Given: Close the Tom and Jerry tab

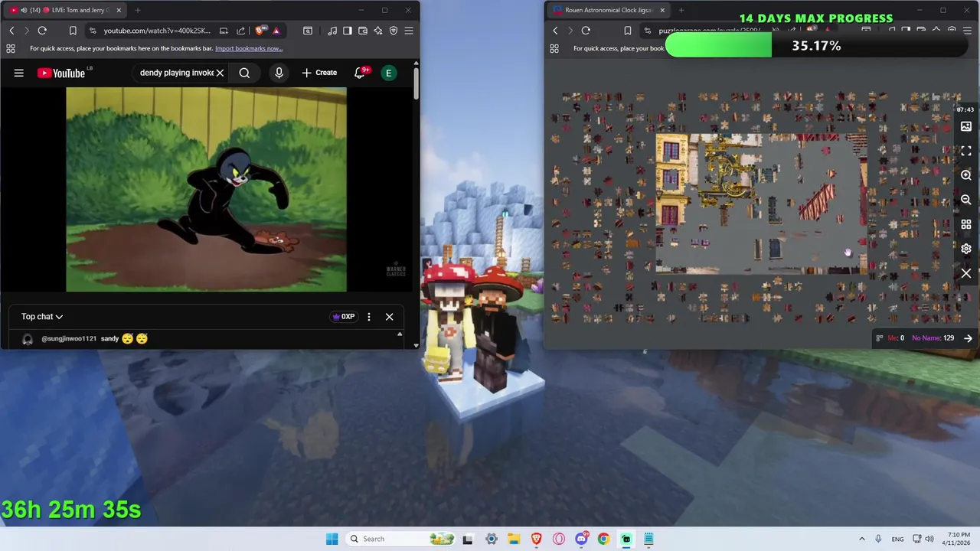Looking at the screenshot, I should (119, 10).
